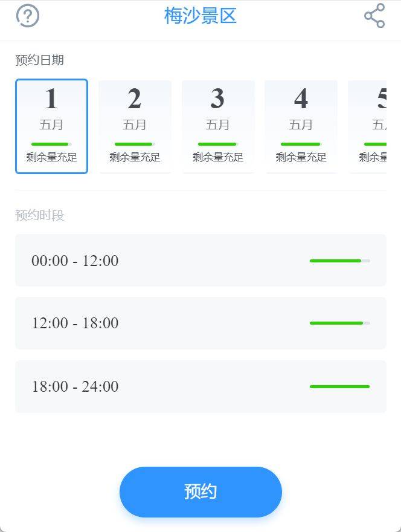Choose the 12:00 - 18:00 time slot
The image size is (401, 532).
click(x=200, y=323)
